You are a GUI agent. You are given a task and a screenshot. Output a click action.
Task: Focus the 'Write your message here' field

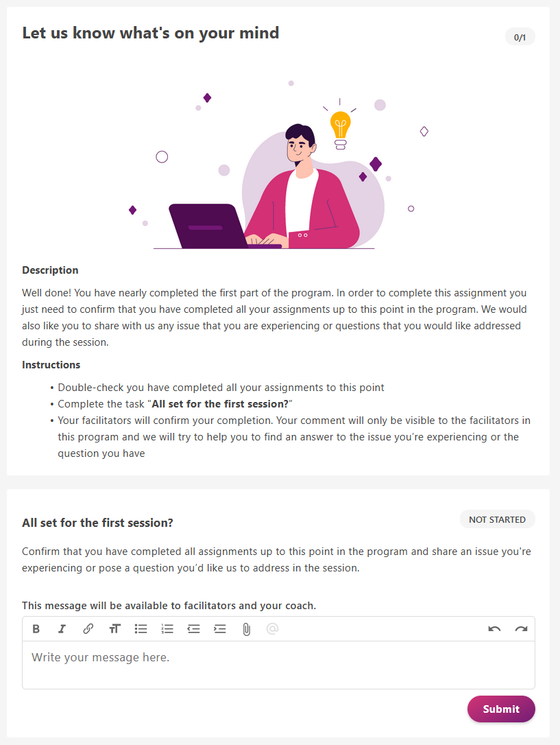[x=278, y=665]
